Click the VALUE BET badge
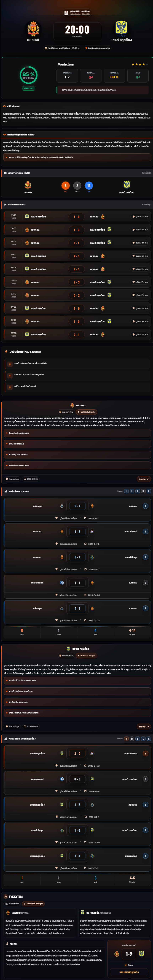Image resolution: width=153 pixels, height=980 pixels. pos(29,88)
